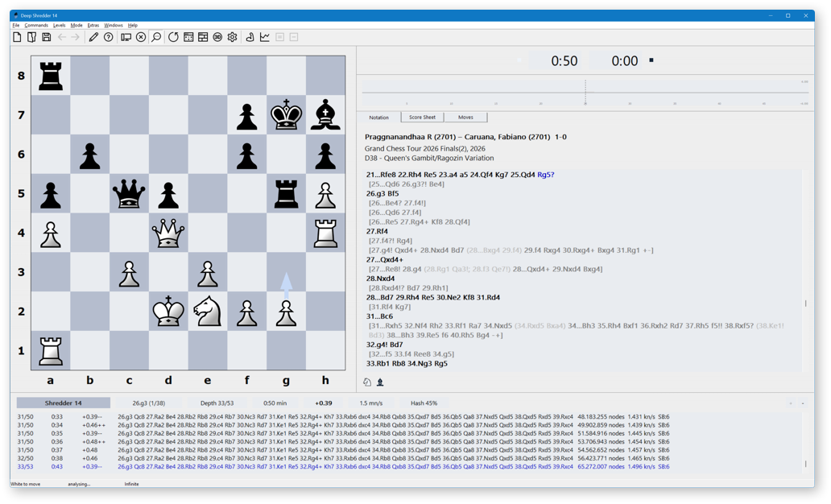The height and width of the screenshot is (504, 831).
Task: Expand the Extras menu
Action: [x=93, y=25]
